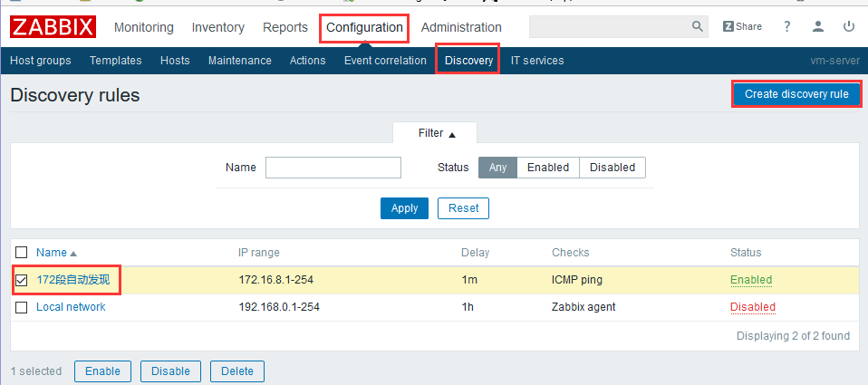This screenshot has width=868, height=385.
Task: Go to IT services submenu
Action: coord(537,61)
